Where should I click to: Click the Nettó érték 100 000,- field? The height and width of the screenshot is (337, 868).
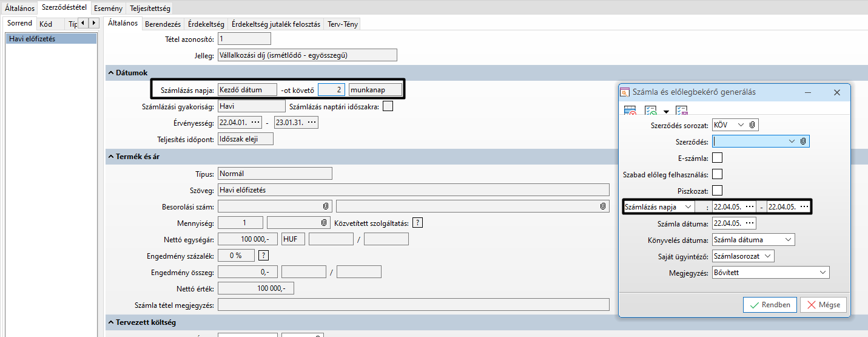click(x=255, y=288)
